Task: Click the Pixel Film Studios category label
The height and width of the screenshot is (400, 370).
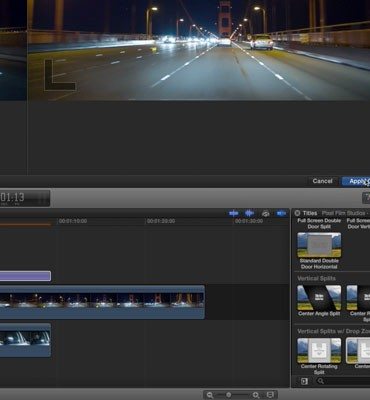Action: pos(345,213)
